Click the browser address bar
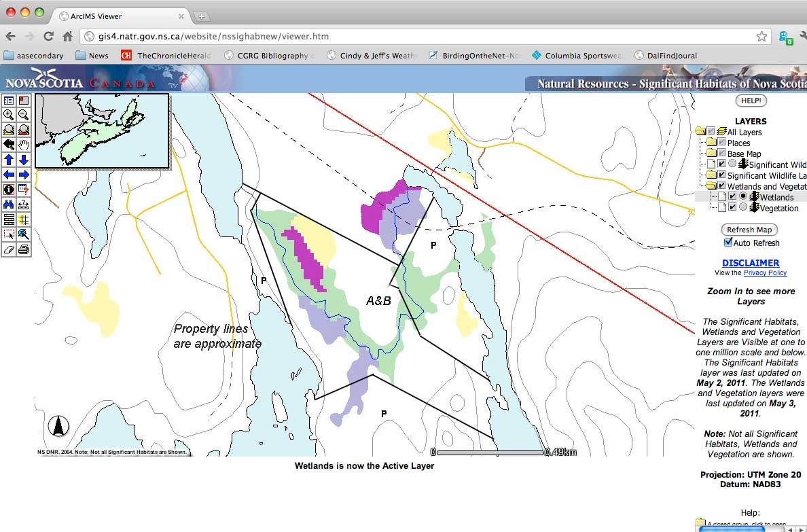This screenshot has height=532, width=807. (x=425, y=36)
